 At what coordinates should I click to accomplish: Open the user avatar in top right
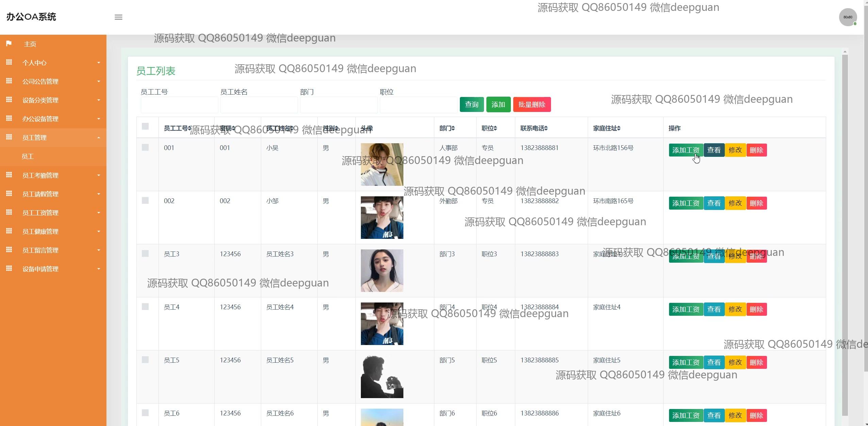click(x=848, y=17)
